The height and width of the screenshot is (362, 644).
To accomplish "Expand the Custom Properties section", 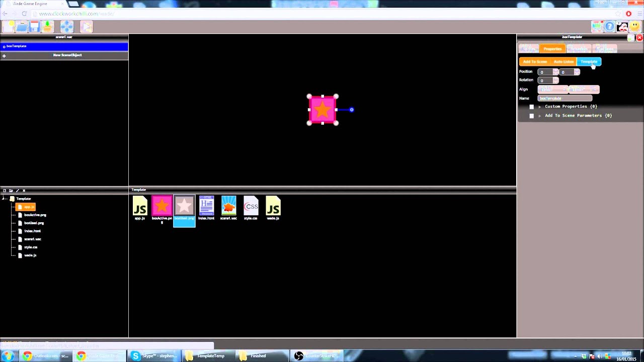I will (540, 107).
